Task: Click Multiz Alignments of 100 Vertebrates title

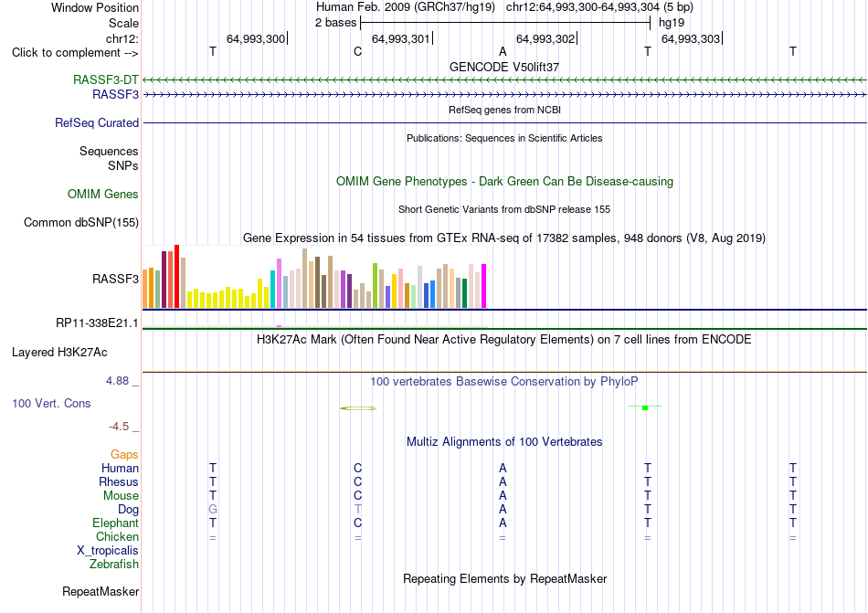Action: (x=504, y=441)
